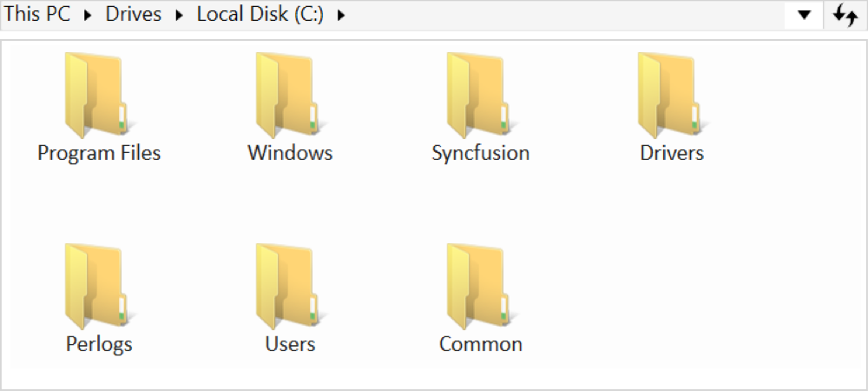Click the Users folder name label
Image resolution: width=868 pixels, height=391 pixels.
pyautogui.click(x=290, y=344)
